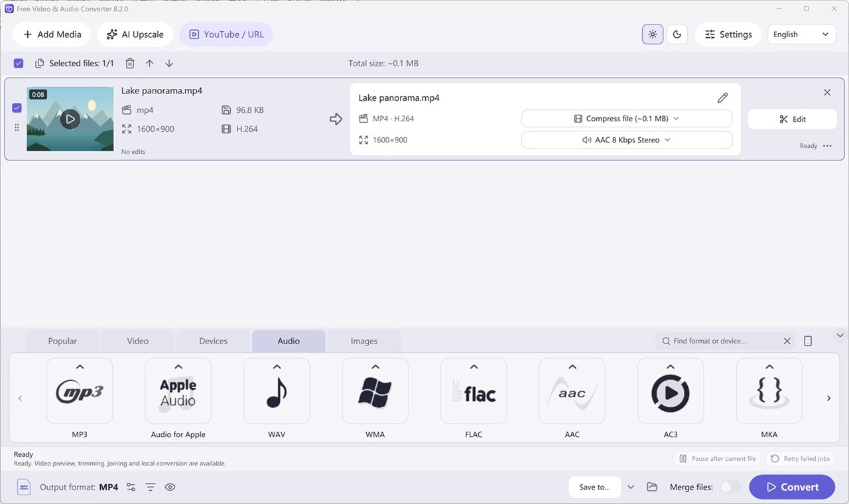Image resolution: width=849 pixels, height=504 pixels.
Task: Open output format settings sliders icon
Action: pyautogui.click(x=131, y=487)
